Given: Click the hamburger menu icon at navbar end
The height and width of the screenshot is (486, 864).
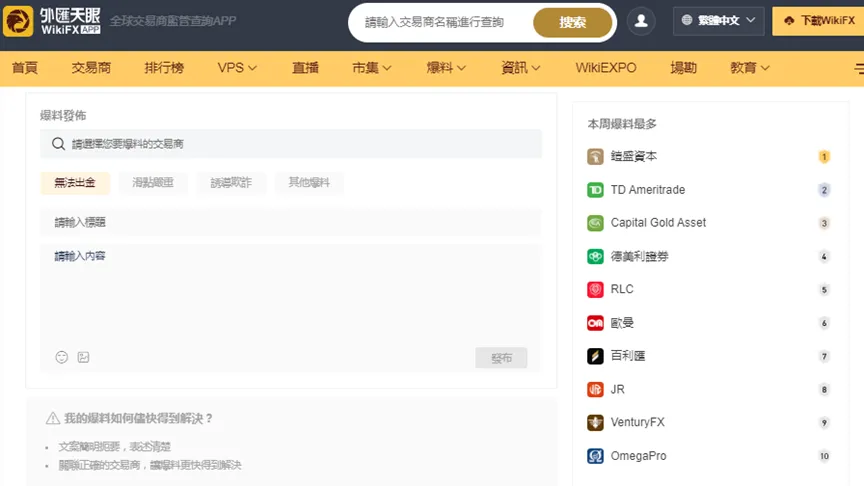Looking at the screenshot, I should (859, 68).
